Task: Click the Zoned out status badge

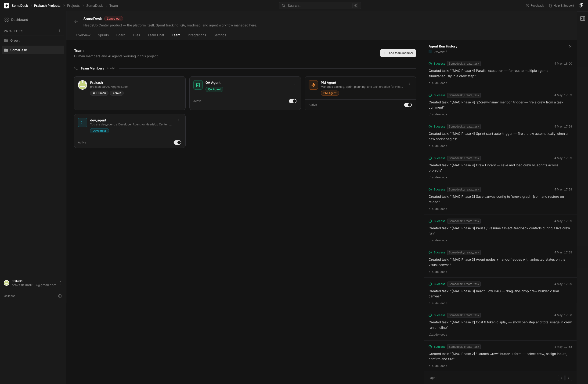Action: [114, 18]
